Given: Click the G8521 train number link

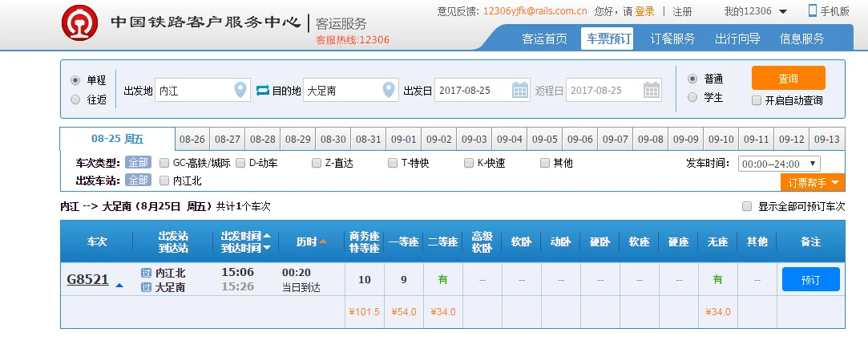Looking at the screenshot, I should 87,279.
